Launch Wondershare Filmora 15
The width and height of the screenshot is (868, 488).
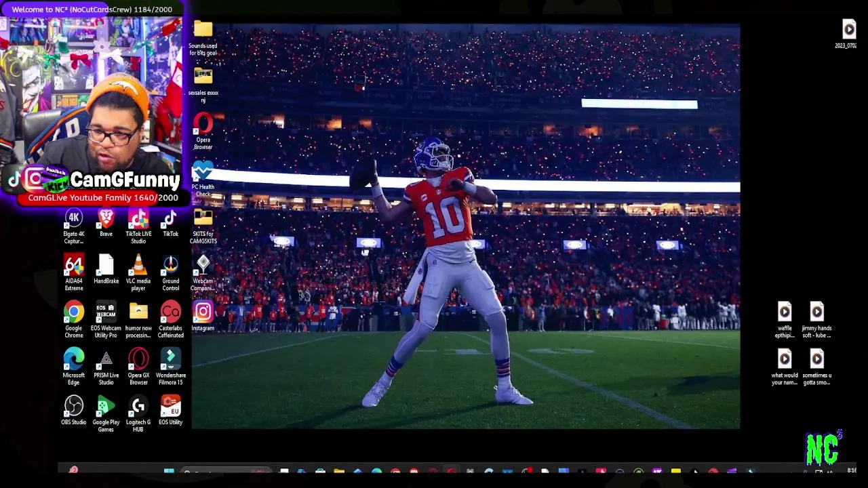(x=170, y=367)
